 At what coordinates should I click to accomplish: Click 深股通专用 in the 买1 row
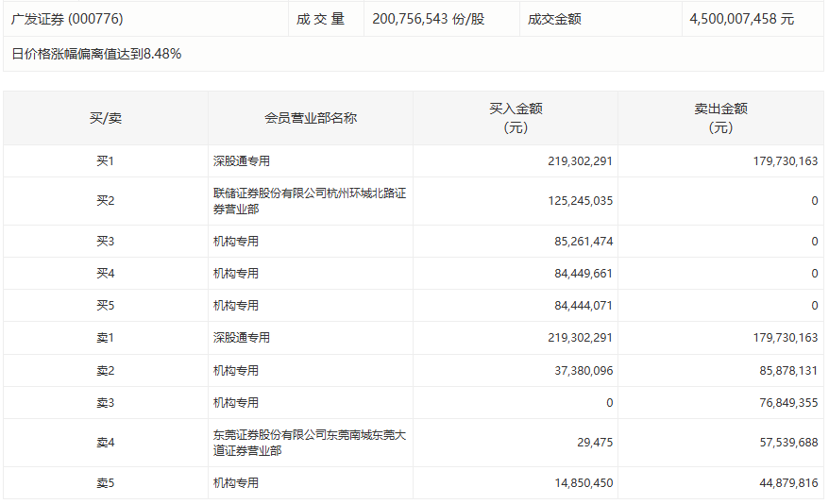pos(242,161)
